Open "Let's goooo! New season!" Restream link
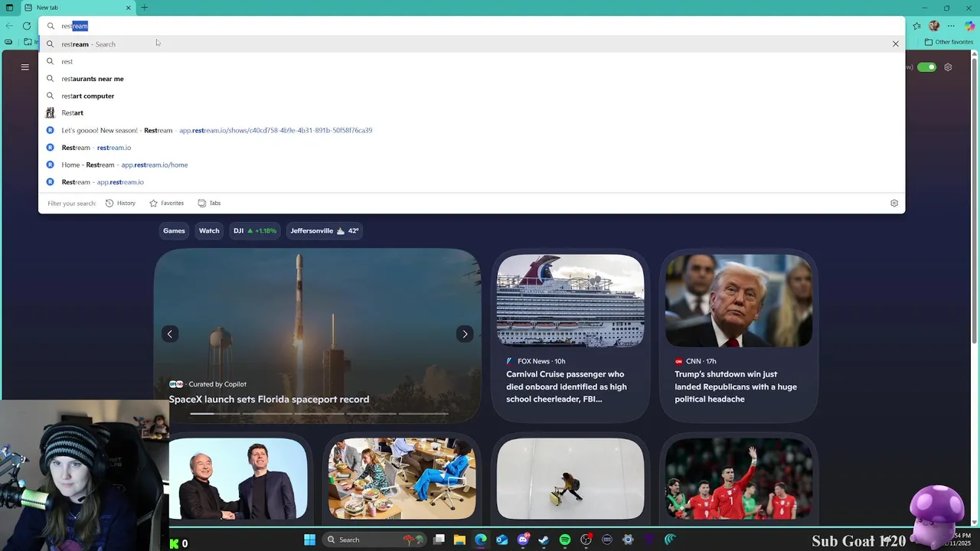The height and width of the screenshot is (551, 980). click(471, 130)
